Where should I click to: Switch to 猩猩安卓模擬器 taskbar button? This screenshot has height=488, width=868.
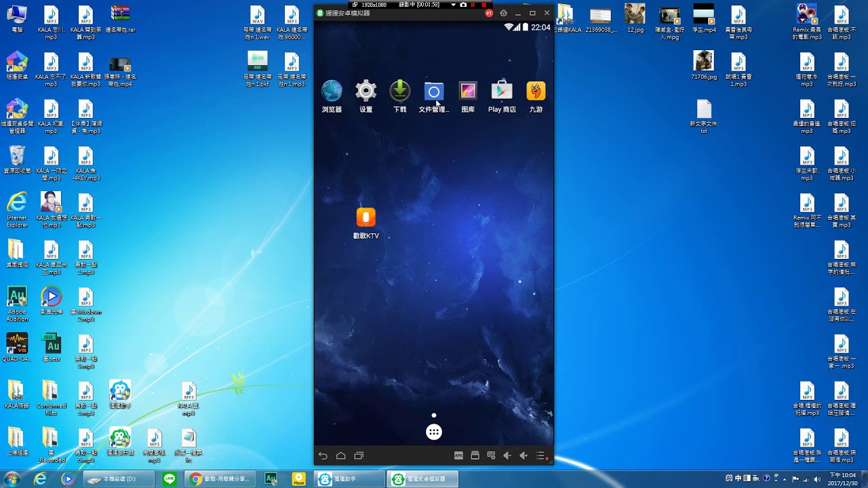click(x=422, y=479)
